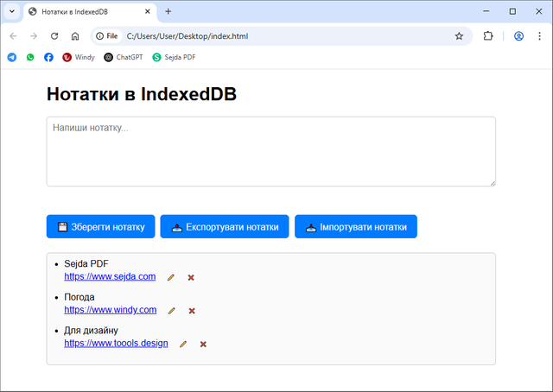
Task: Select the Нотатки в IndexedDB tab
Action: click(90, 12)
